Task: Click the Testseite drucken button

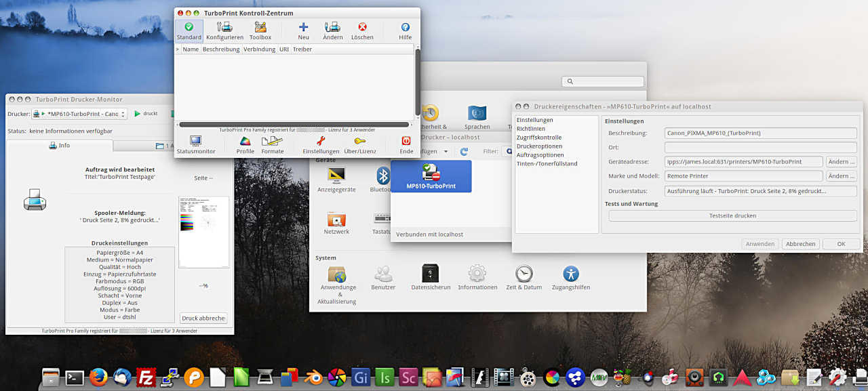Action: pos(732,215)
